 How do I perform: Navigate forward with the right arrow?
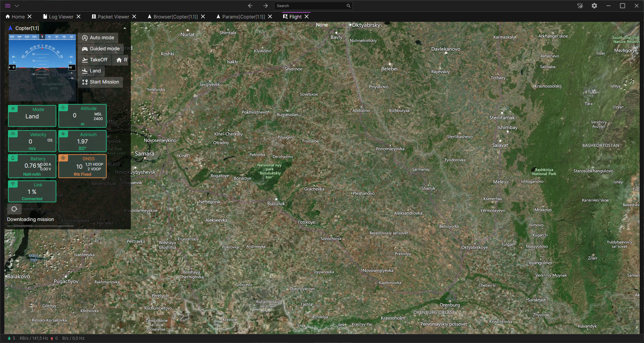coord(265,6)
